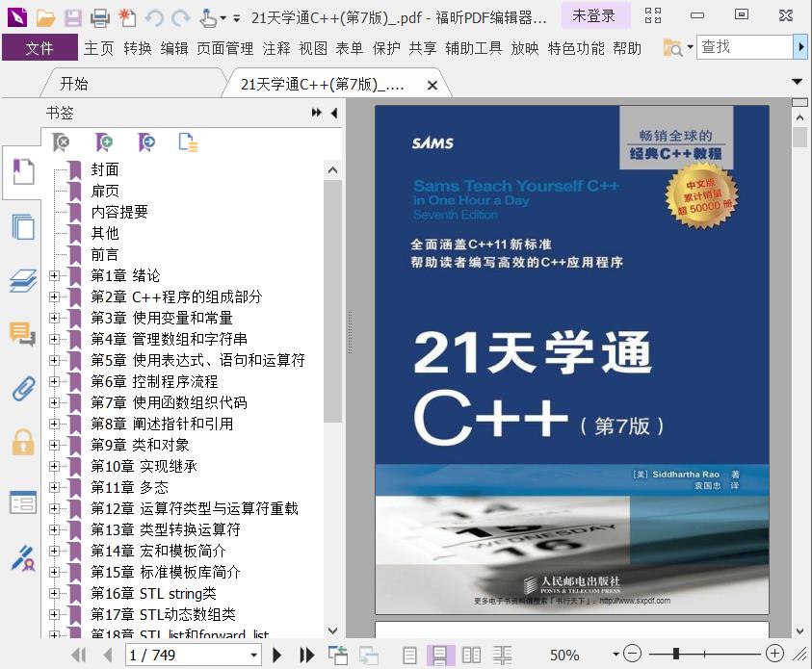
Task: Go to the first page
Action: [x=79, y=655]
